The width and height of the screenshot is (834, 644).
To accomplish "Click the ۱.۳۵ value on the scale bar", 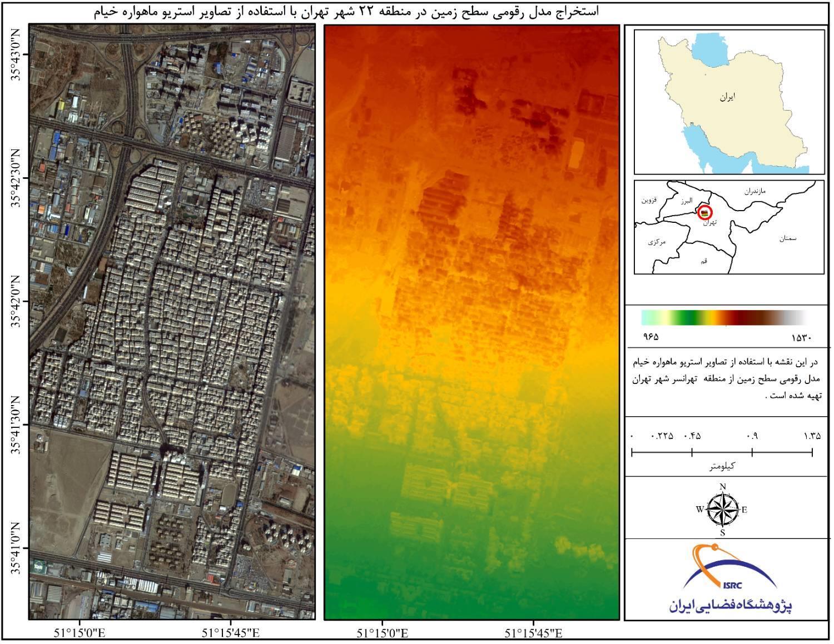I will [x=812, y=436].
